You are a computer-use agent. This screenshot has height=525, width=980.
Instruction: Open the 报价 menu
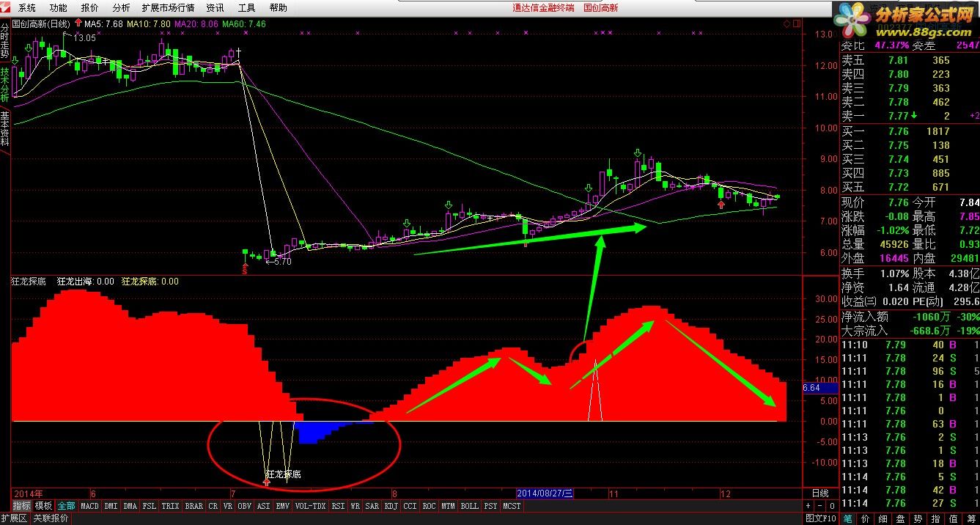tap(90, 8)
